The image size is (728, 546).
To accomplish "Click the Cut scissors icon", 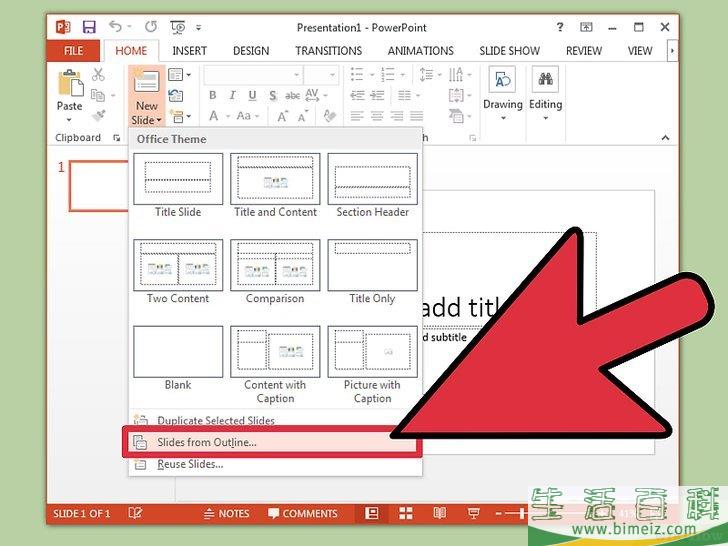I will [98, 74].
